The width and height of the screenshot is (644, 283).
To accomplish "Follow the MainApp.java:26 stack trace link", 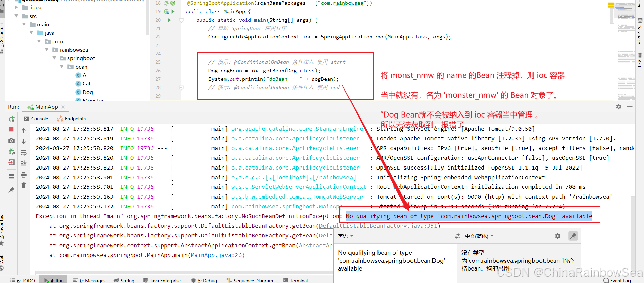I will [216, 255].
